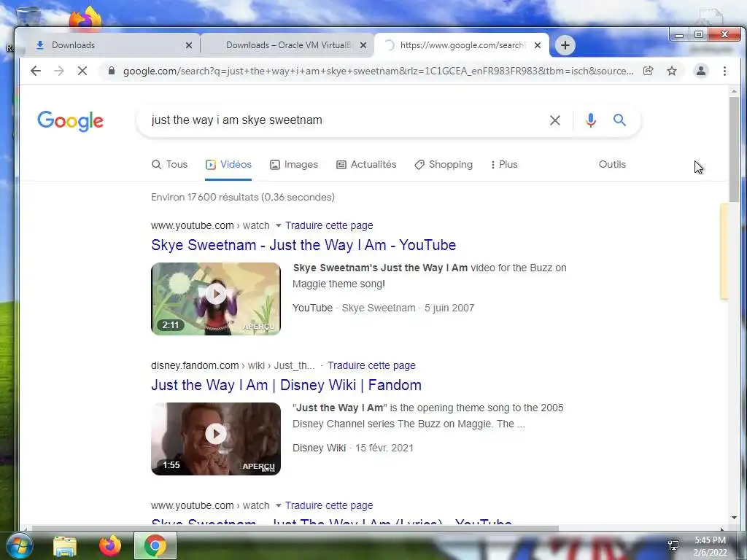Viewport: 747px width, 560px height.
Task: Click 'www.youtube.com › watch' on first result
Action: (x=210, y=225)
